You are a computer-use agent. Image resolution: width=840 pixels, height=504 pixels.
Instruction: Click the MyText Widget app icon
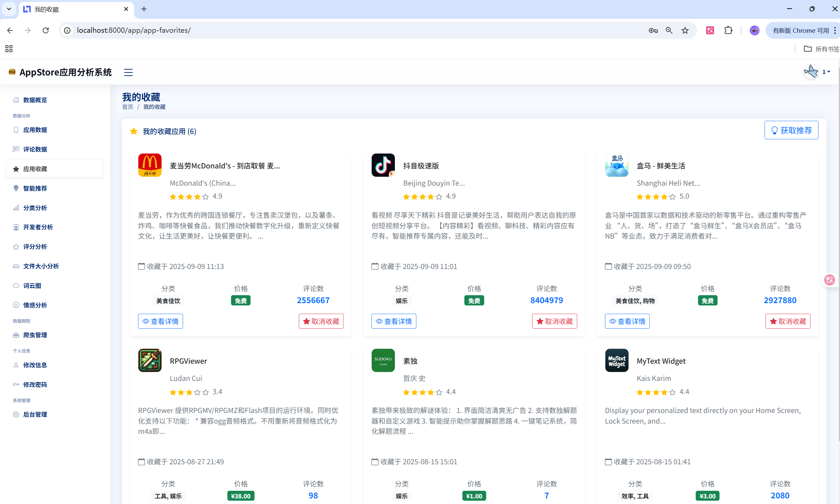tap(617, 360)
